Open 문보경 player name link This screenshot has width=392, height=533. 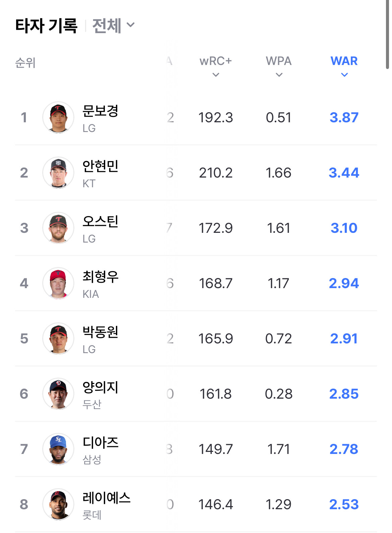click(x=100, y=111)
